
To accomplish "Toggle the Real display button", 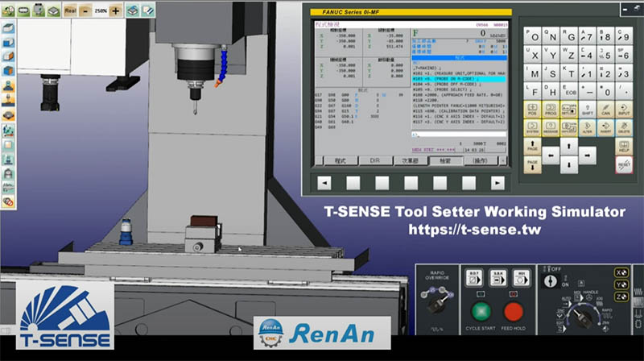I will click(x=70, y=10).
